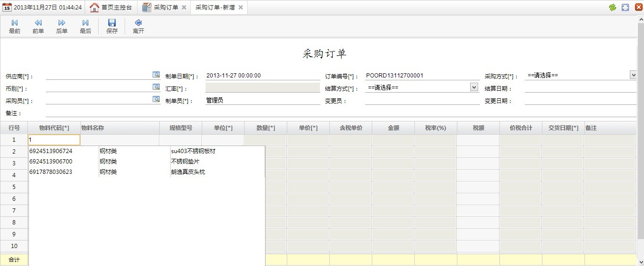
Task: Open buyer lookup icon for 采购员
Action: pos(156,99)
